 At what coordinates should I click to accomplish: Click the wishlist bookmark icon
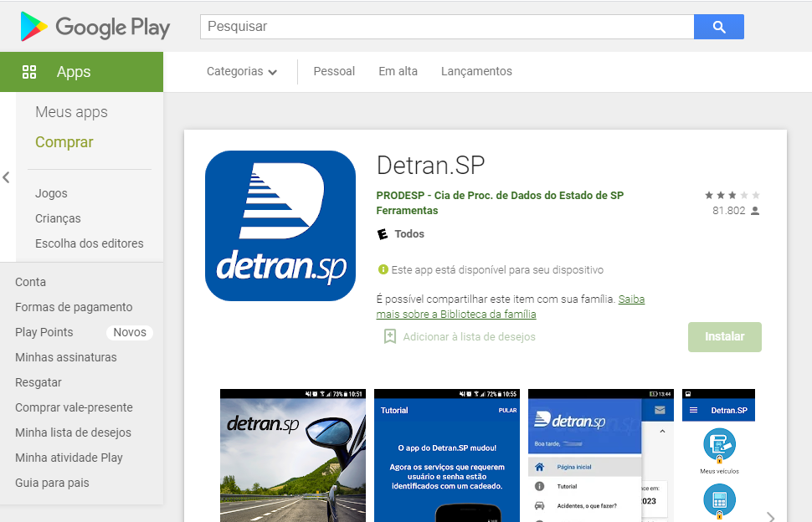point(390,337)
